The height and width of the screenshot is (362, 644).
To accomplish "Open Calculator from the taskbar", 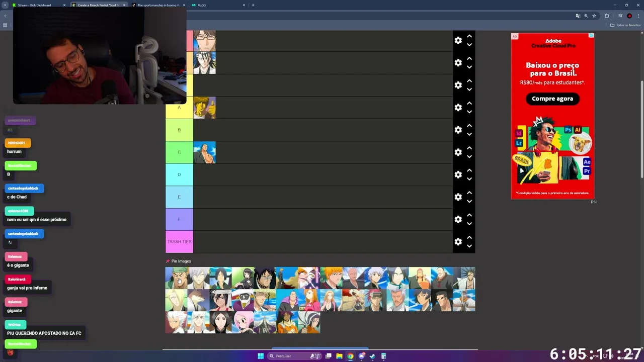I will tap(383, 356).
